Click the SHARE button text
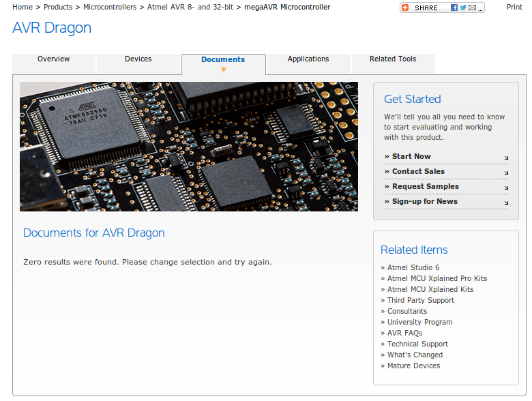This screenshot has height=401, width=532. pos(426,8)
